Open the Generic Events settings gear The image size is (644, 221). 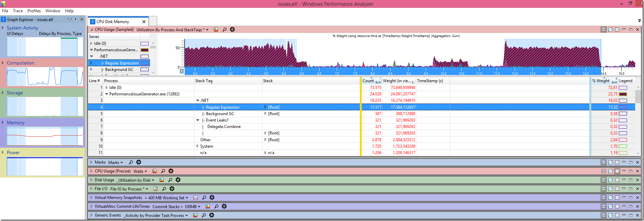coord(211,215)
